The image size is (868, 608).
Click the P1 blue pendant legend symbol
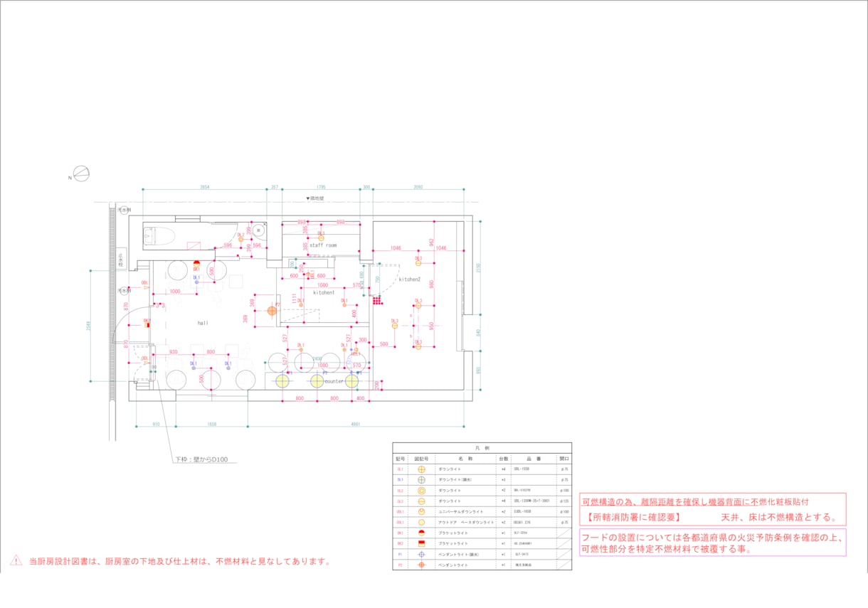421,554
